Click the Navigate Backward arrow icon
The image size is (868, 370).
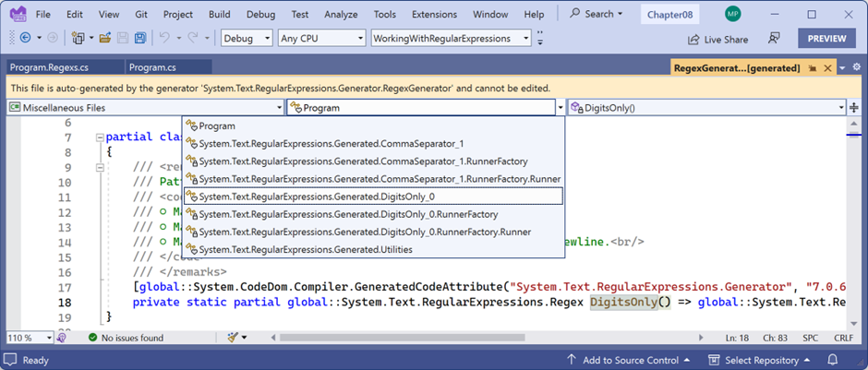tap(25, 38)
